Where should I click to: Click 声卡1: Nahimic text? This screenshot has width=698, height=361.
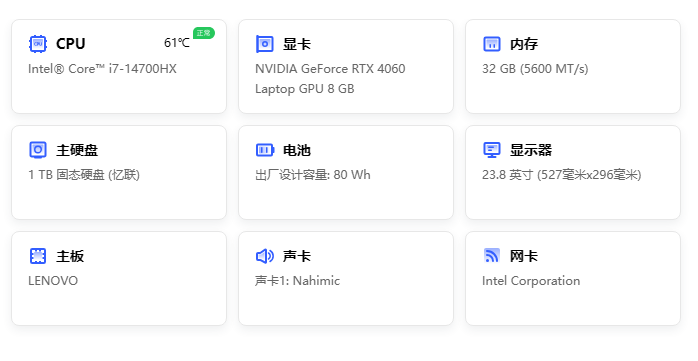(297, 280)
